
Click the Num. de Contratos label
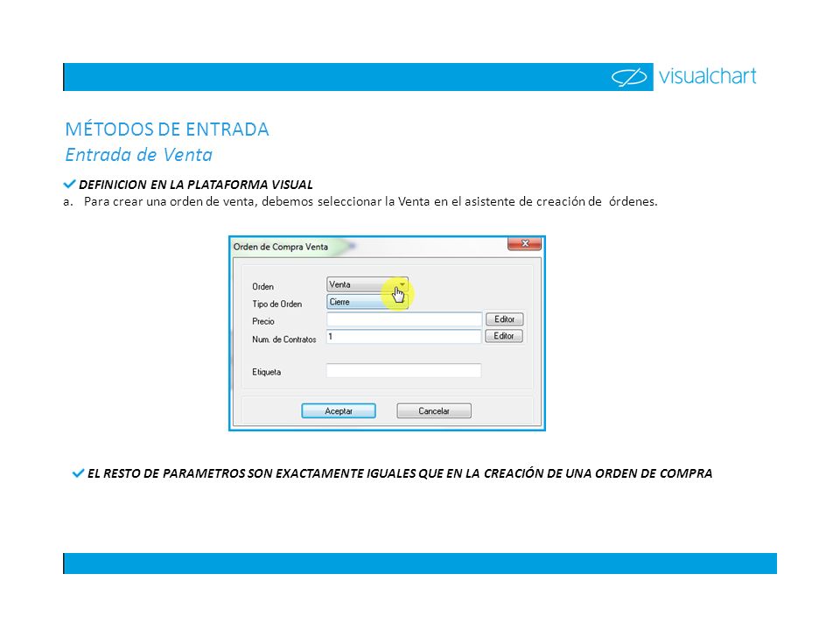pos(283,339)
